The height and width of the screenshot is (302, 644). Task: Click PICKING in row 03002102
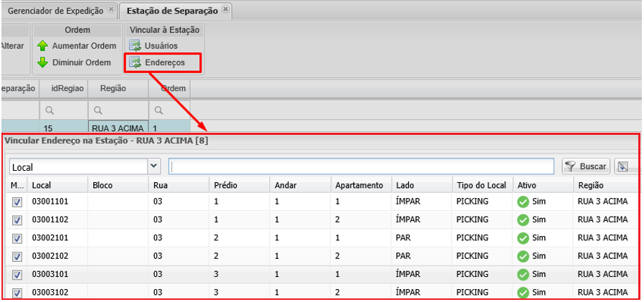coord(473,256)
